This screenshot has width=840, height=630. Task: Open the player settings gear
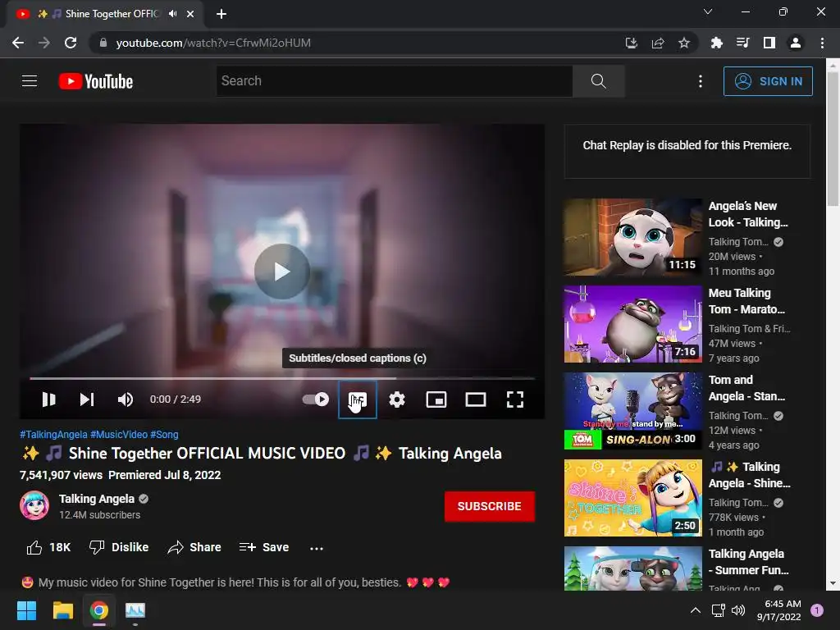[x=397, y=399]
